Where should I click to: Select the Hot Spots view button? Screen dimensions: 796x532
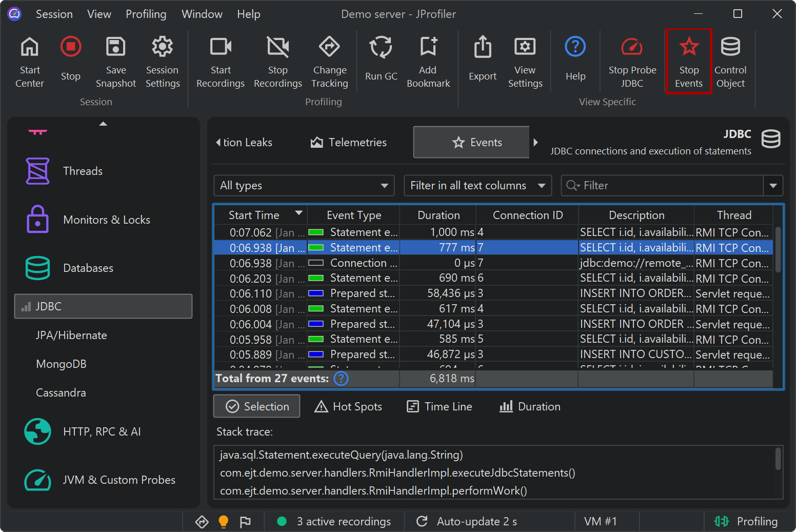coord(349,407)
